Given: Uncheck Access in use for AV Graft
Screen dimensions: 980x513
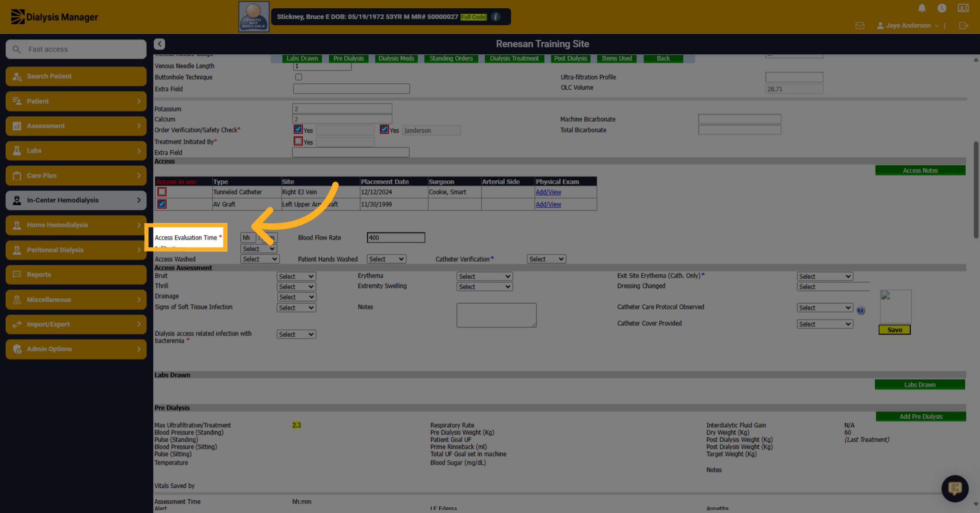Looking at the screenshot, I should click(x=162, y=204).
